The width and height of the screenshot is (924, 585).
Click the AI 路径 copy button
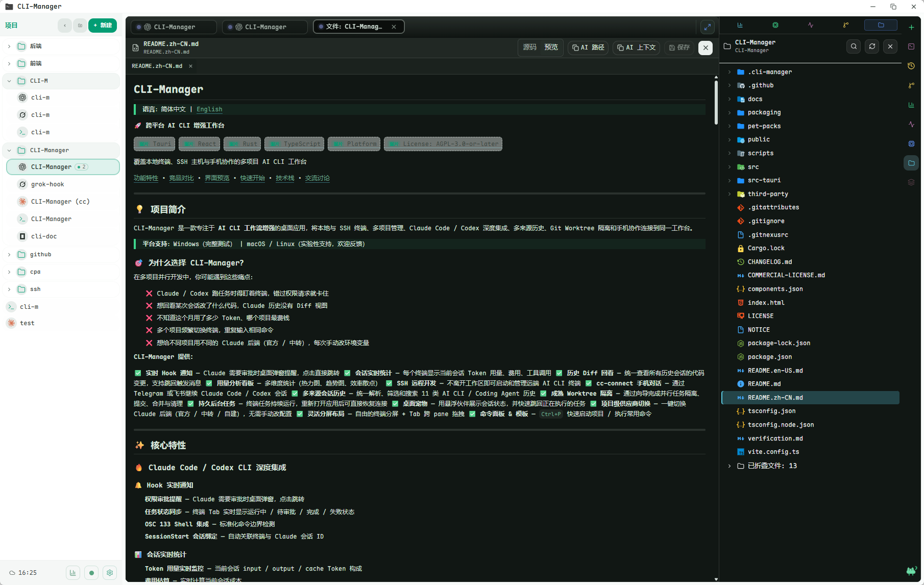[x=588, y=47]
